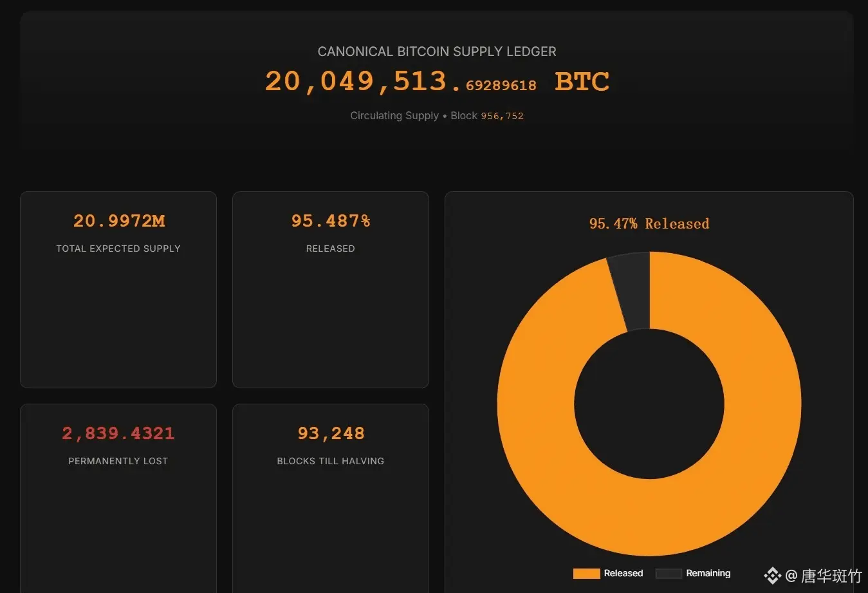The width and height of the screenshot is (868, 593).
Task: Click the Remaining legend label
Action: pos(708,573)
